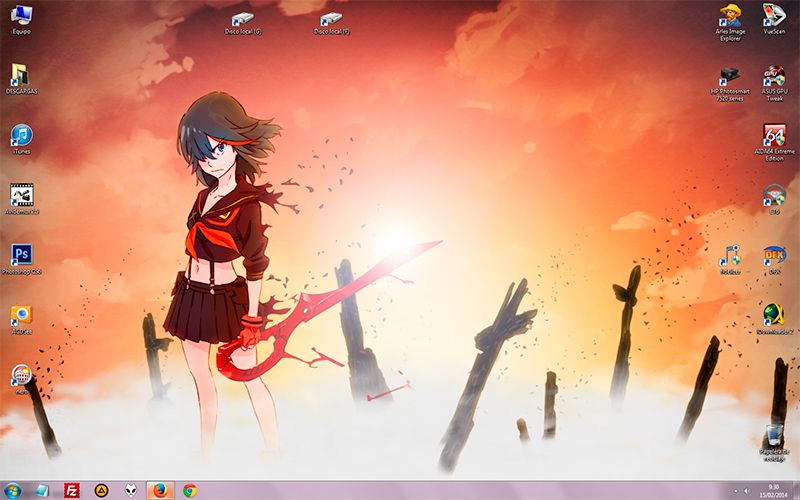Screen dimensions: 800x500
Task: Show hidden system tray icons
Action: pyautogui.click(x=735, y=491)
